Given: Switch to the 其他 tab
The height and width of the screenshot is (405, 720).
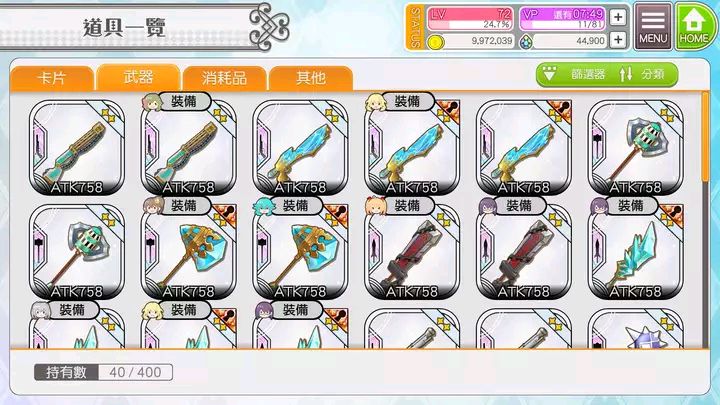Looking at the screenshot, I should (311, 78).
